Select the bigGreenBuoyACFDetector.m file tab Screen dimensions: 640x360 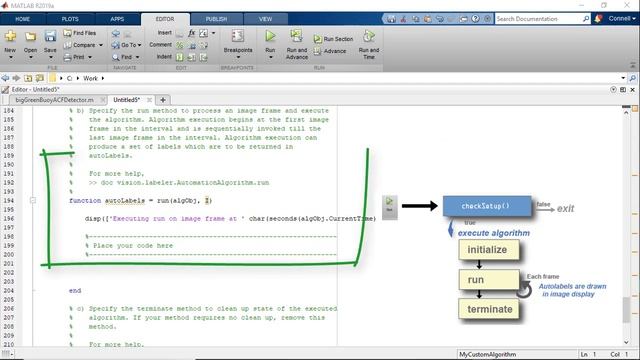[x=54, y=100]
